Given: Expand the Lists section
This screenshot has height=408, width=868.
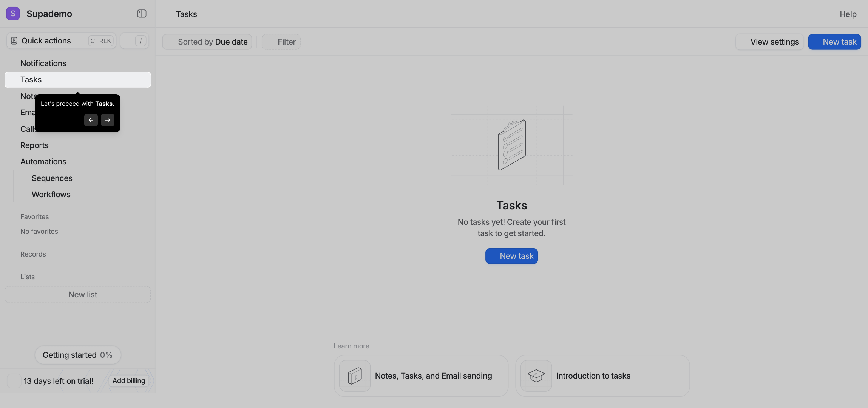Looking at the screenshot, I should point(28,277).
